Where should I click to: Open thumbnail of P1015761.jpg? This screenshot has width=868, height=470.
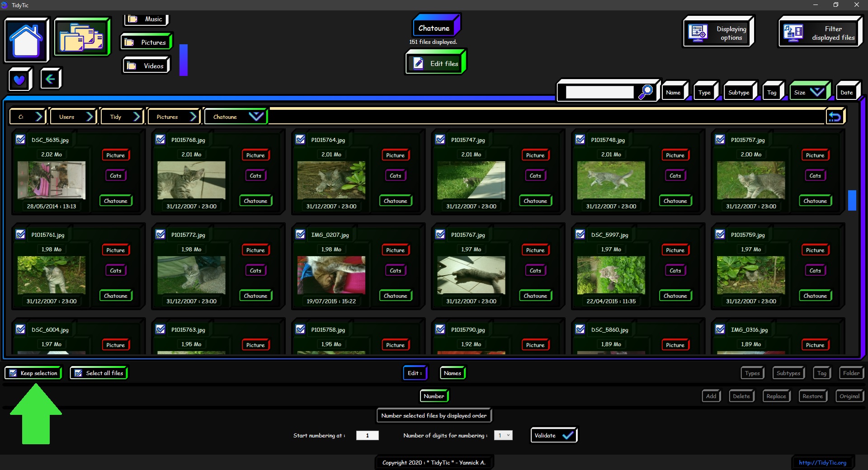(52, 275)
